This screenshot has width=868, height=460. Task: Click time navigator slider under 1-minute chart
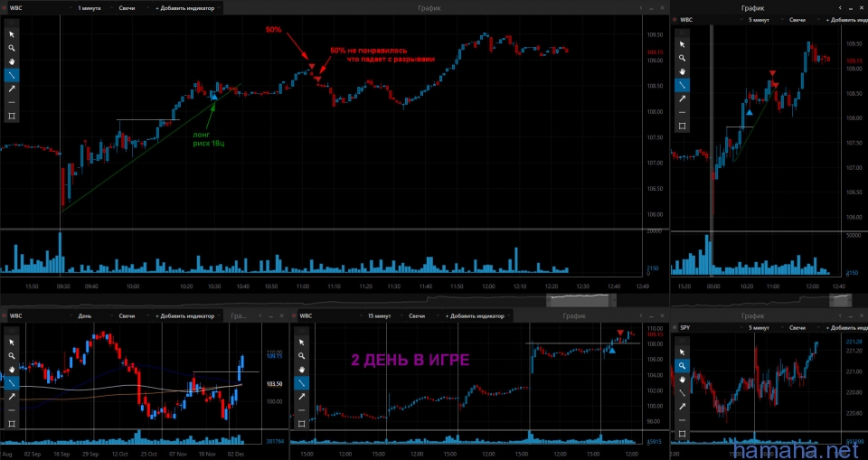coord(580,300)
